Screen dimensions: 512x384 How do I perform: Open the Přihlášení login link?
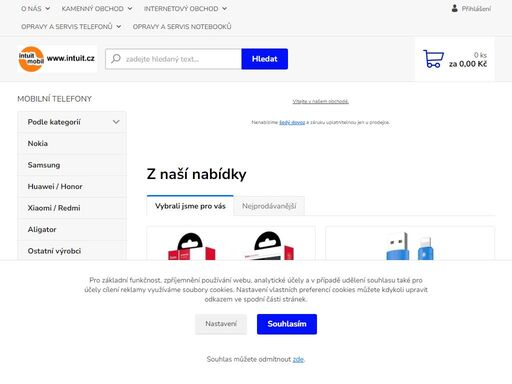(476, 9)
